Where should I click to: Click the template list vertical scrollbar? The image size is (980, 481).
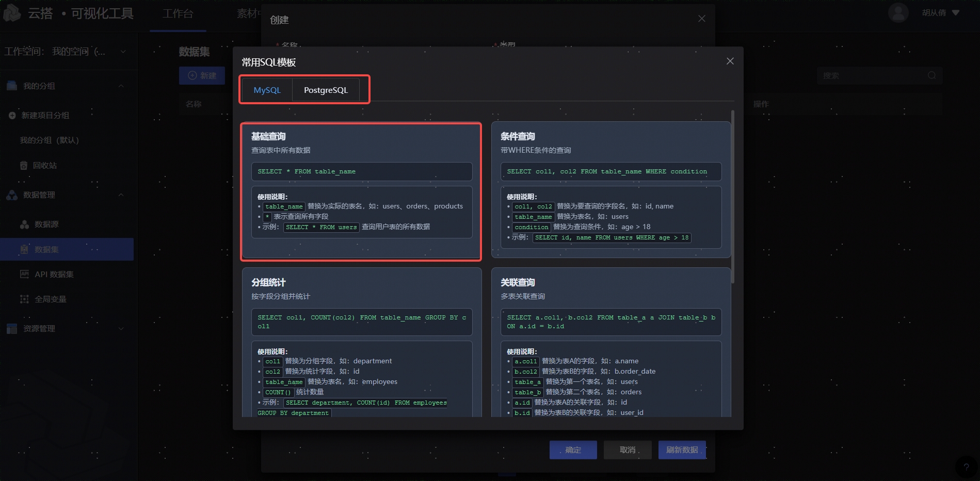coord(732,197)
